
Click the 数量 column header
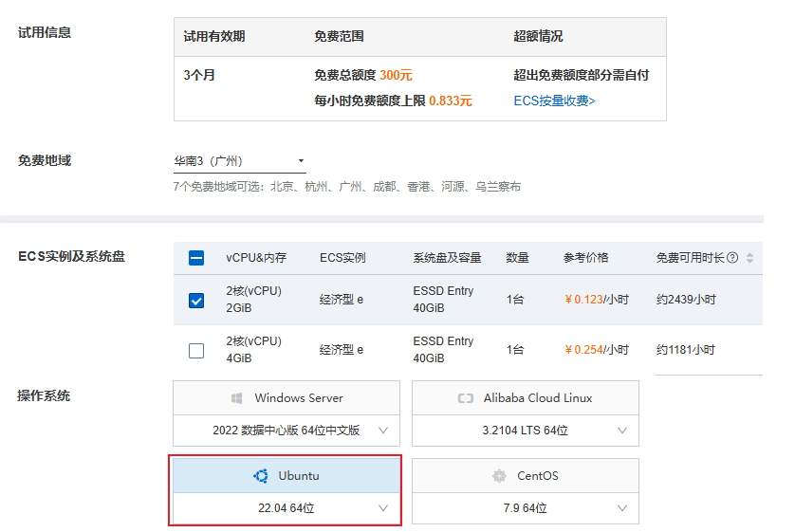point(517,258)
